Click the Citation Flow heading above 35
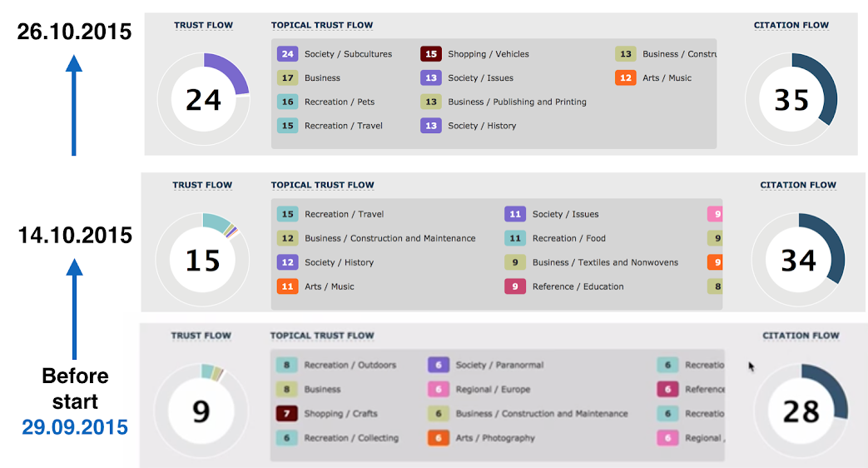 pyautogui.click(x=791, y=25)
